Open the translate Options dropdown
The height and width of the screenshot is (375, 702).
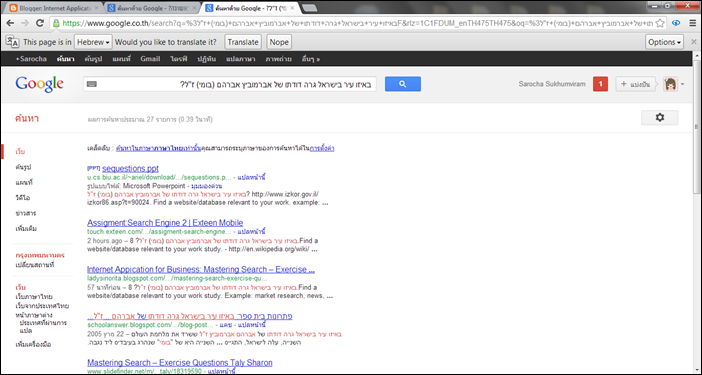coord(664,42)
